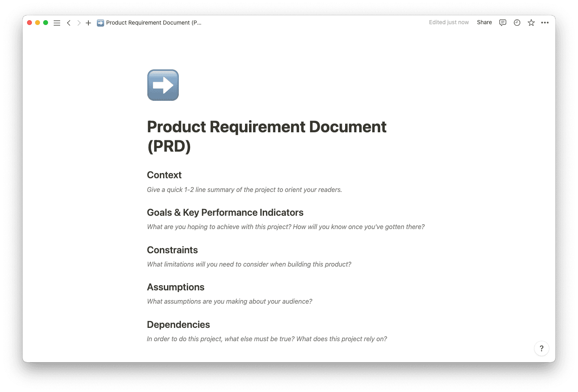This screenshot has width=578, height=392.
Task: Toggle the sidebar open with the hamburger icon
Action: pyautogui.click(x=57, y=23)
